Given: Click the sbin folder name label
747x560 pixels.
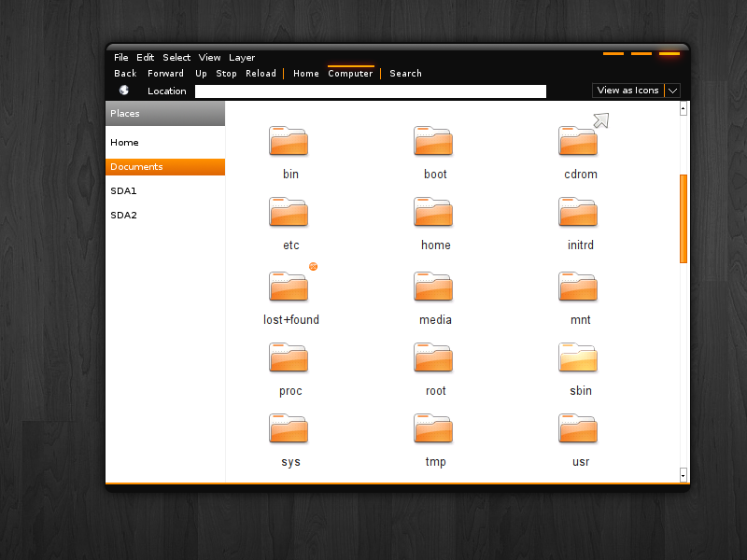Looking at the screenshot, I should tap(581, 391).
